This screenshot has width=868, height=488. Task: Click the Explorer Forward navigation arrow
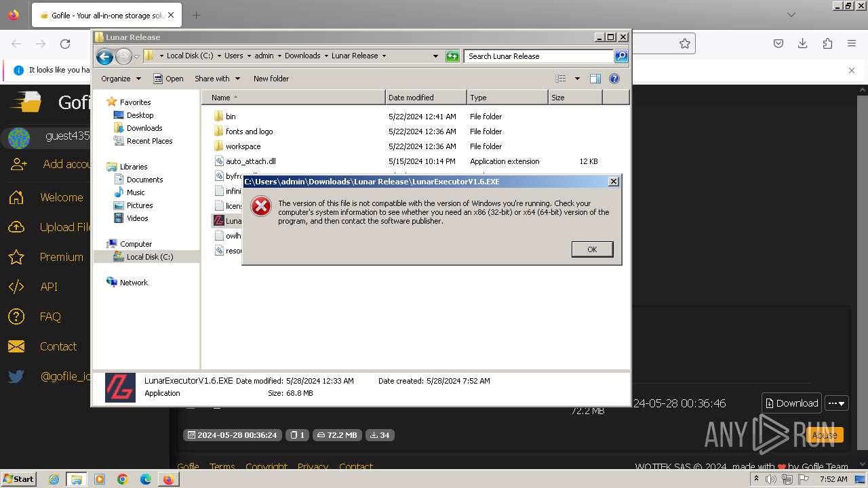(123, 56)
